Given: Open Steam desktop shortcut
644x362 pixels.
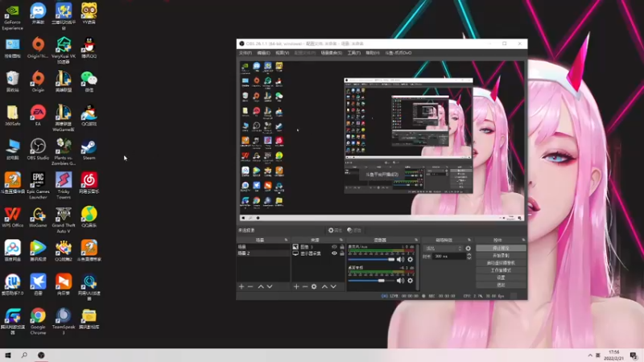Looking at the screenshot, I should [x=89, y=150].
